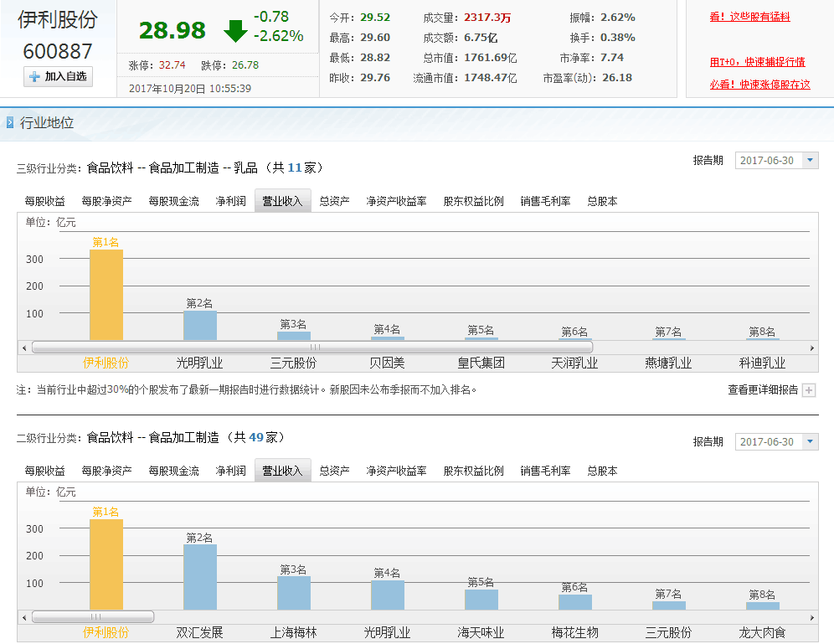
Task: Select 营业收入 tab in 食品加工制造 section
Action: pyautogui.click(x=282, y=471)
